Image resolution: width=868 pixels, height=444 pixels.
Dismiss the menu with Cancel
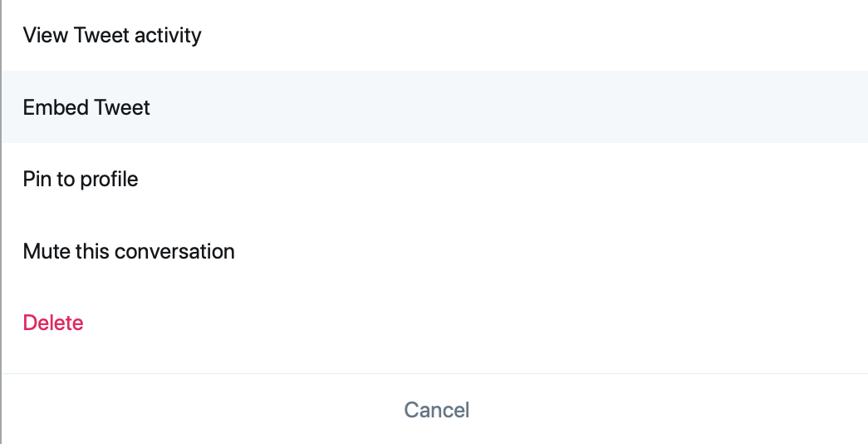[x=436, y=410]
